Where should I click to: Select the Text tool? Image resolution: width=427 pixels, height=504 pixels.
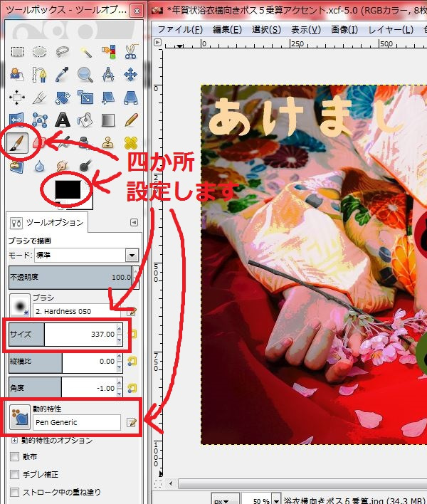coord(63,120)
